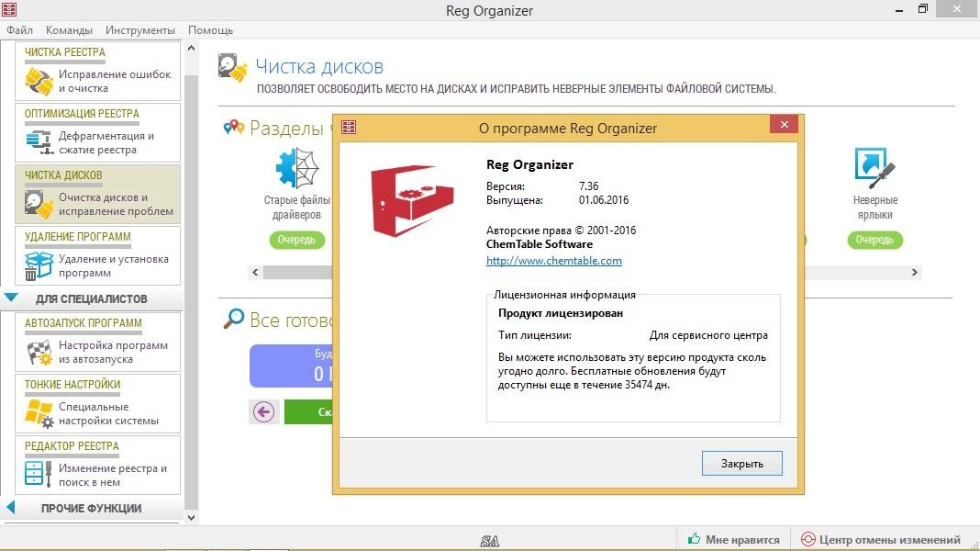This screenshot has height=551, width=980.
Task: Click sidebar scrollbar up arrow
Action: (x=191, y=48)
